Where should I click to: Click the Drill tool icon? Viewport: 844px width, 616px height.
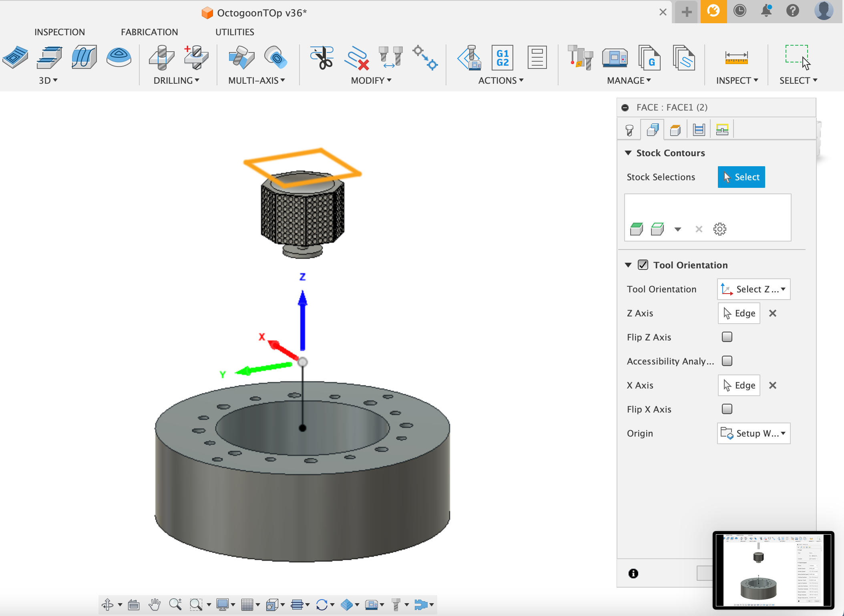pyautogui.click(x=161, y=57)
